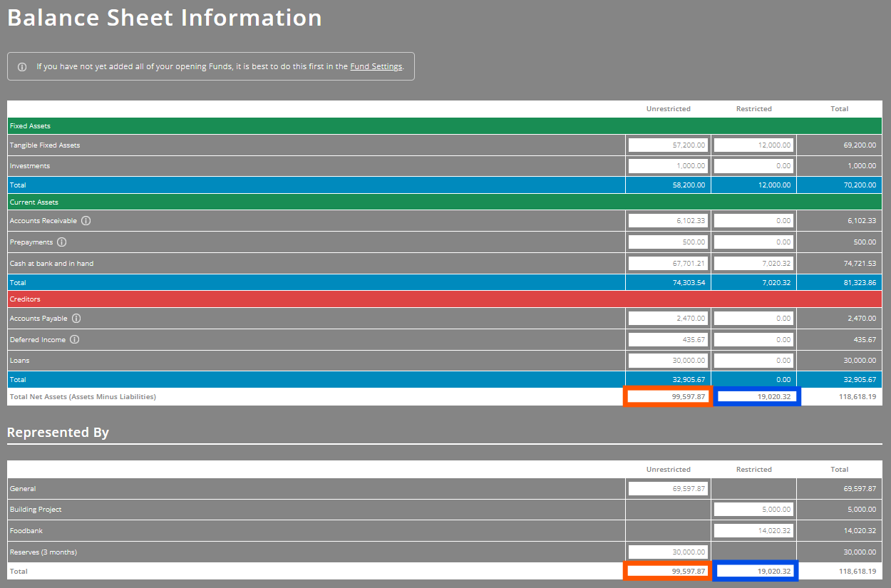Edit Loans unrestricted field 30,000.00

point(668,361)
